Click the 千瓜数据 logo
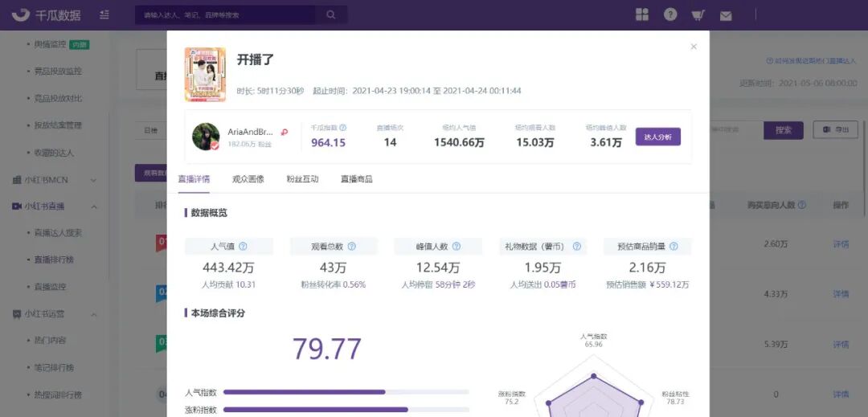The height and width of the screenshot is (417, 868). click(47, 15)
